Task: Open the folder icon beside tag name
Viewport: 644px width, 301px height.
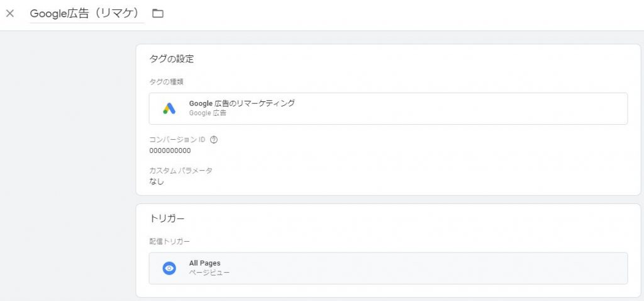Action: click(x=158, y=14)
